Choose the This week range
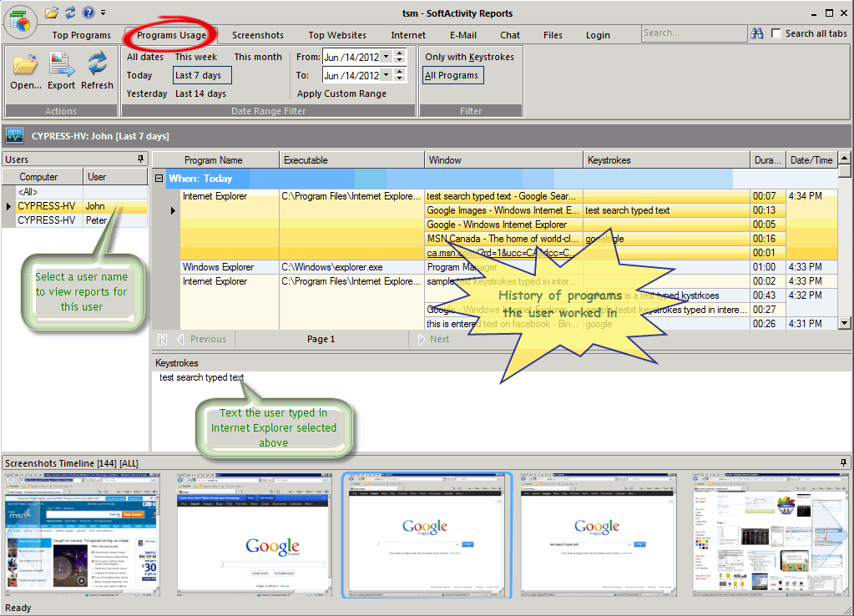 195,57
